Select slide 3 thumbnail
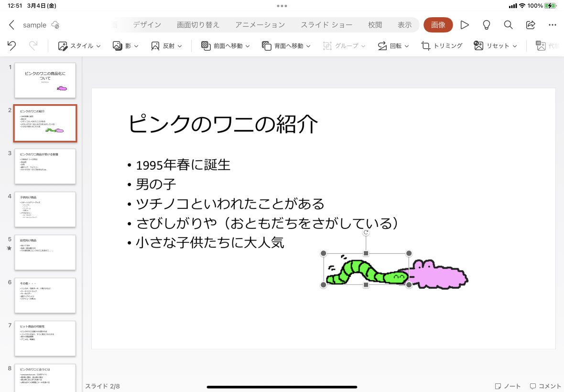The height and width of the screenshot is (392, 564). tap(45, 166)
